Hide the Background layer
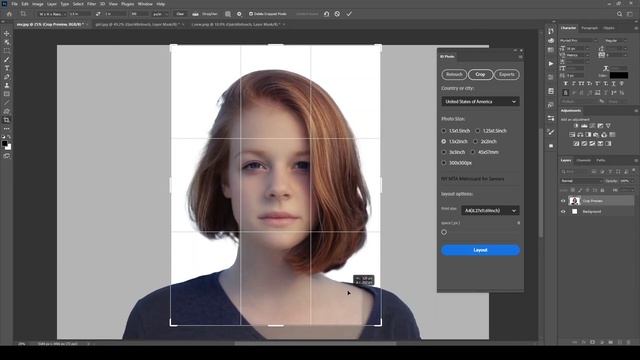The image size is (640, 360). [x=563, y=211]
